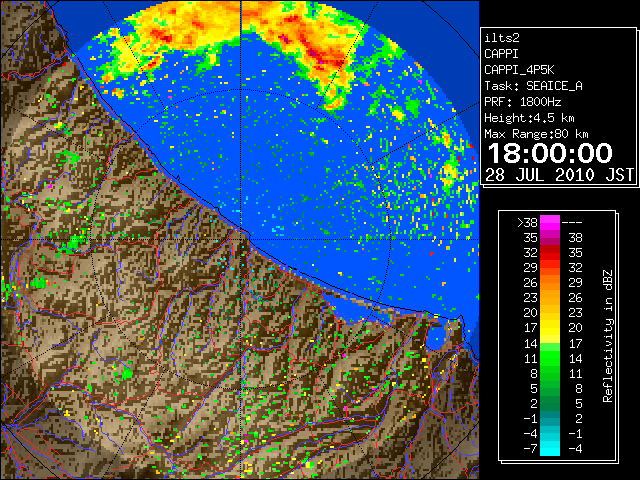Click the orange 26–29 dBZ color swatch

coord(550,283)
